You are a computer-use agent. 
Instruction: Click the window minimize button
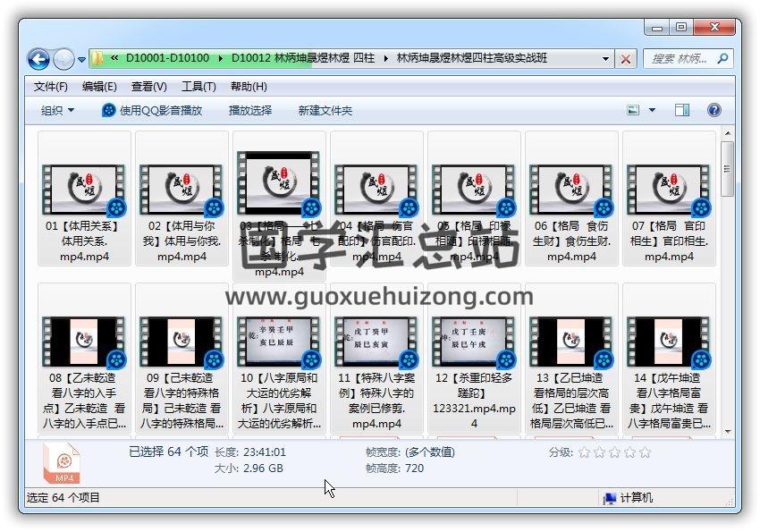point(657,28)
